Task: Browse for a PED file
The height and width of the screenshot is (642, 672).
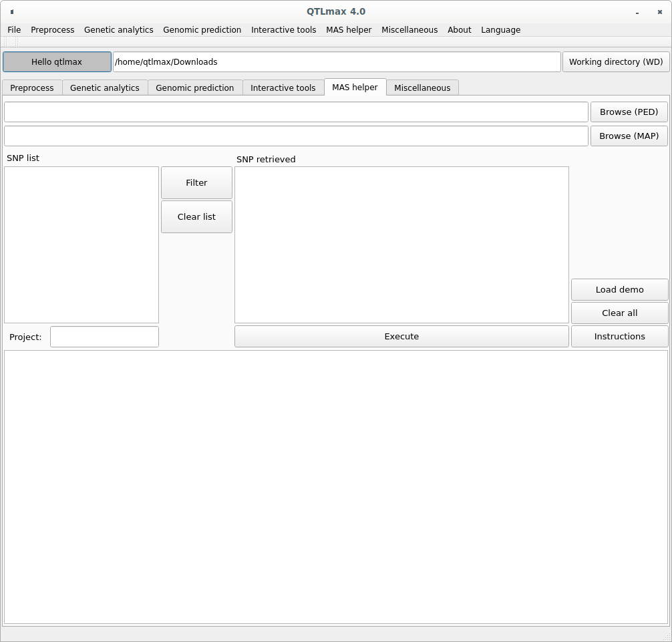Action: (x=629, y=112)
